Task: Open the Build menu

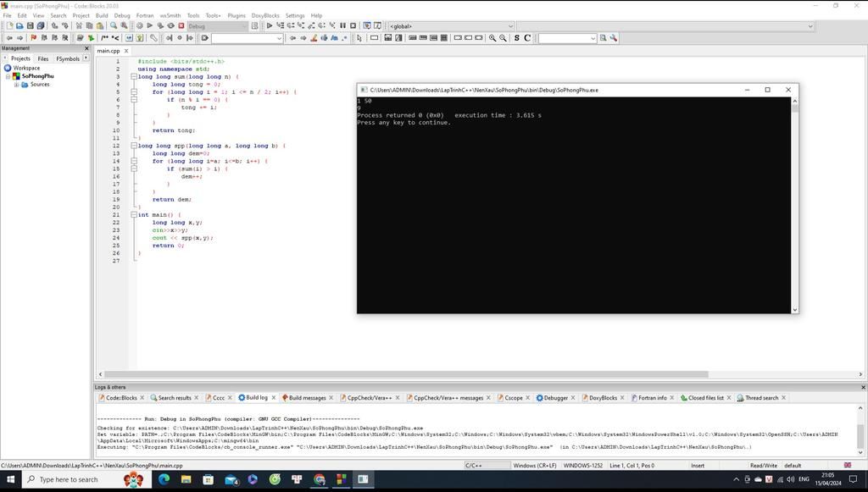Action: pos(102,15)
